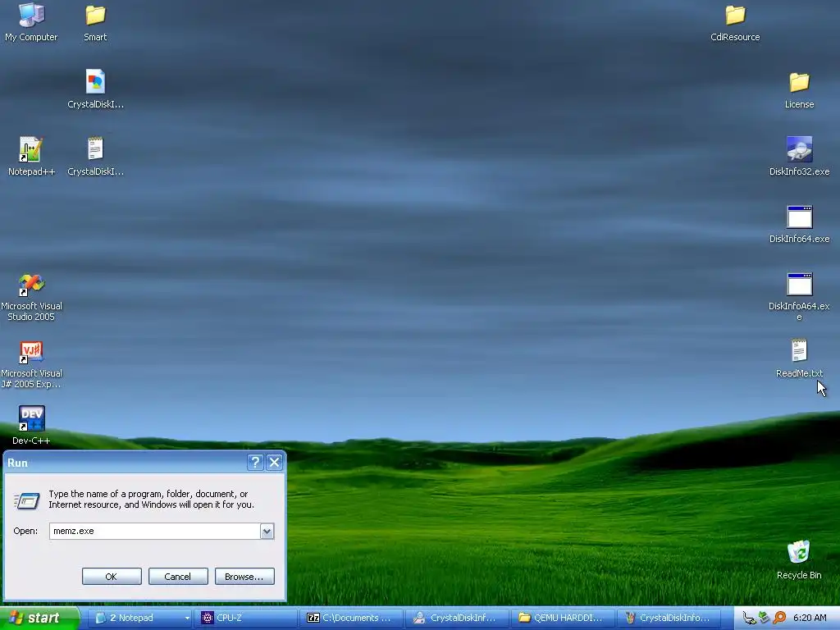Switch to the 7-Zip C:\Documents taskbar button

tap(350, 618)
